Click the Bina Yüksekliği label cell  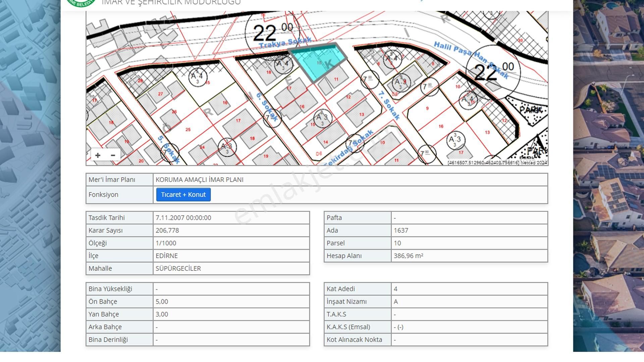click(x=120, y=289)
